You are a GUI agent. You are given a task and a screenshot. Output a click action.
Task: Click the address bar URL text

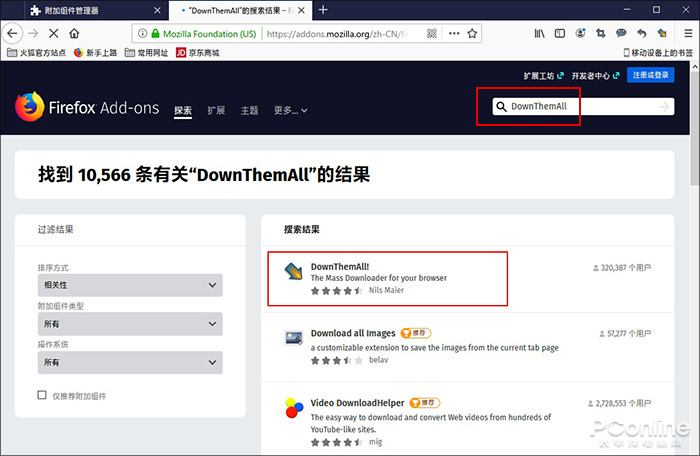tap(337, 33)
